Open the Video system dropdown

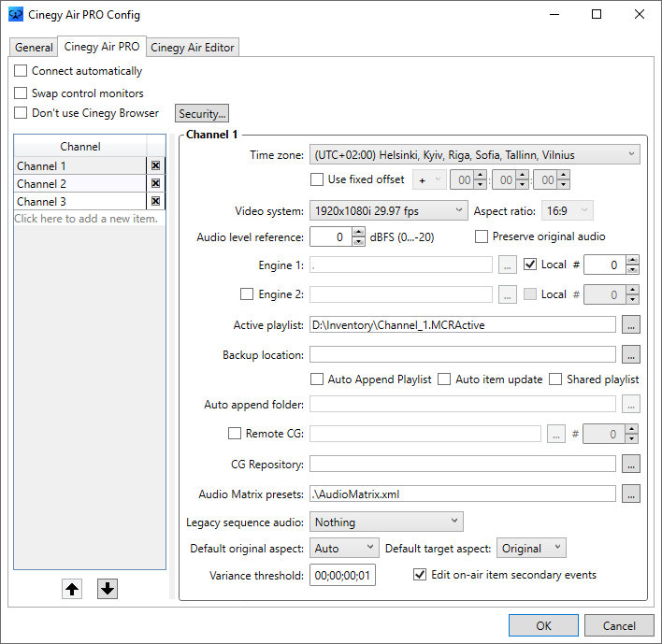pos(388,210)
